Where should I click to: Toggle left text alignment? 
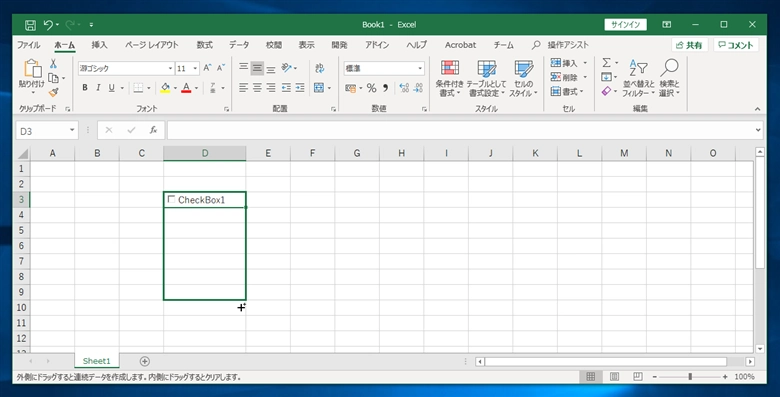(x=243, y=88)
